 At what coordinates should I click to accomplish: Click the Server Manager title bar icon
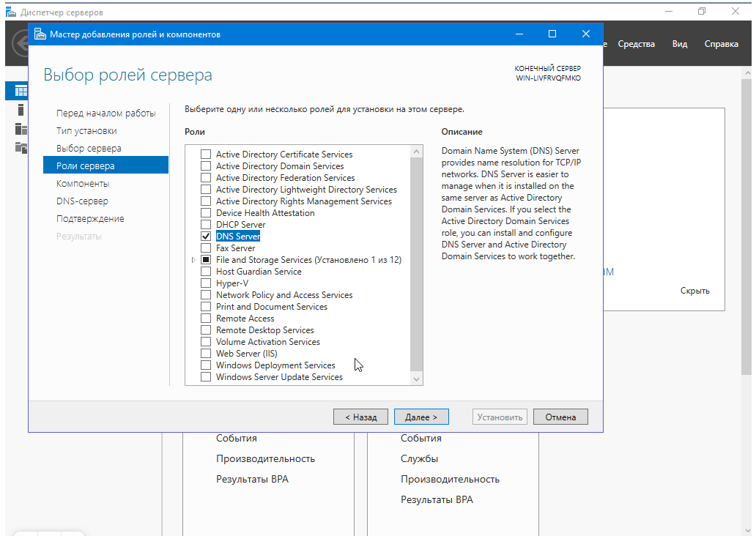click(x=10, y=12)
